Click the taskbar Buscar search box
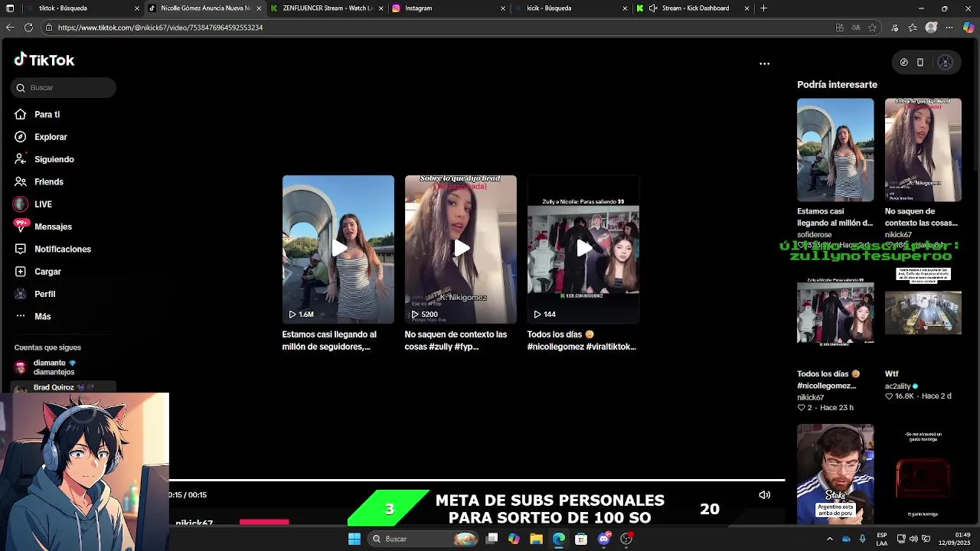 [423, 539]
